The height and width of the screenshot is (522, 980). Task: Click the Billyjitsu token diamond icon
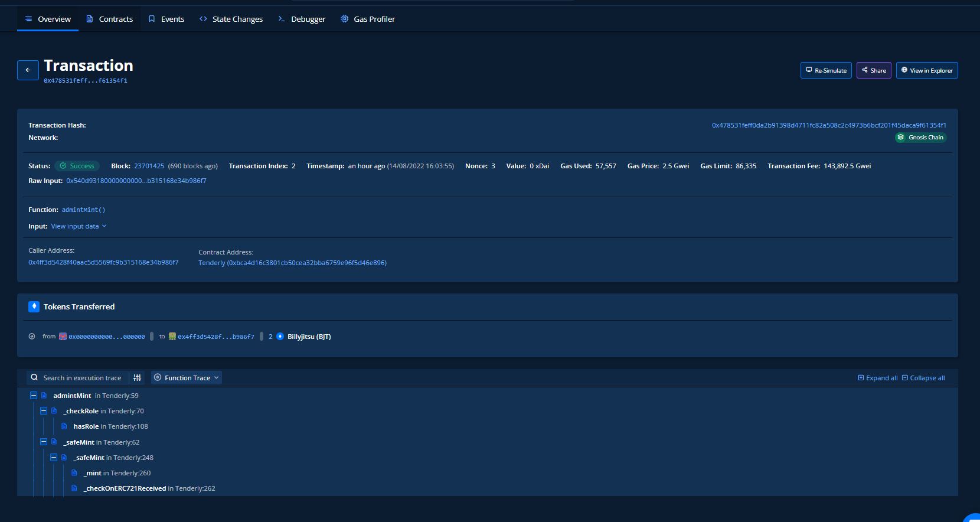coord(280,337)
